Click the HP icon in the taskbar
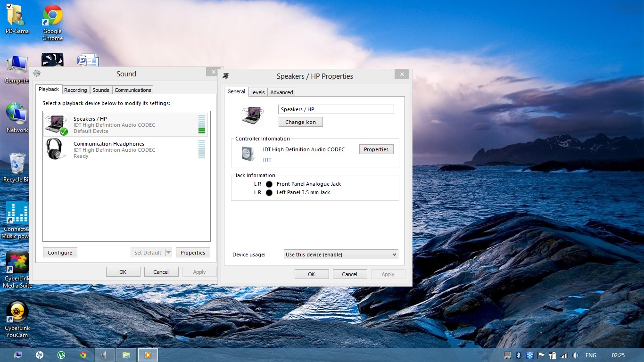 (x=40, y=355)
